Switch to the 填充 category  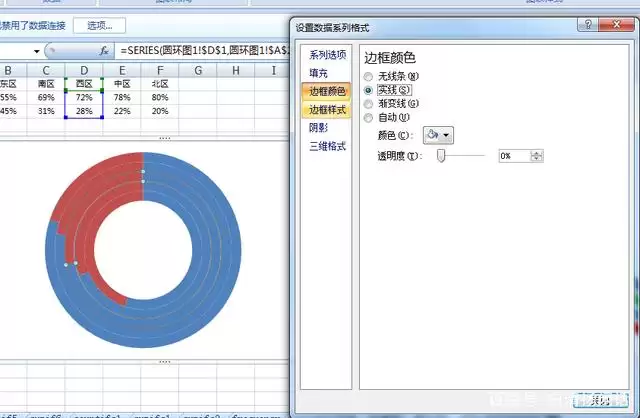pos(318,73)
